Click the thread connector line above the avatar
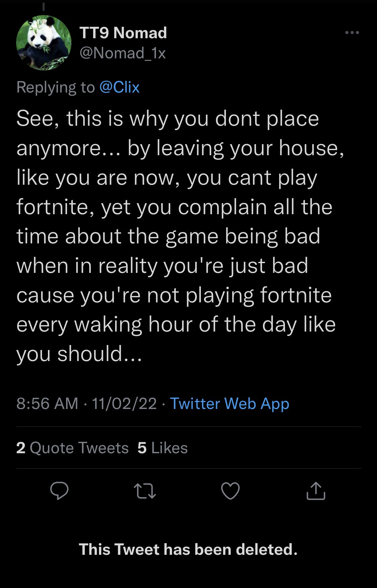Image resolution: width=377 pixels, height=588 pixels. pyautogui.click(x=44, y=7)
